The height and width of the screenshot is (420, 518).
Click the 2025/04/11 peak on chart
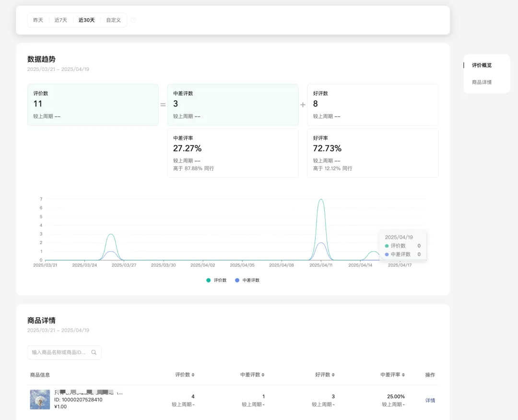point(321,199)
